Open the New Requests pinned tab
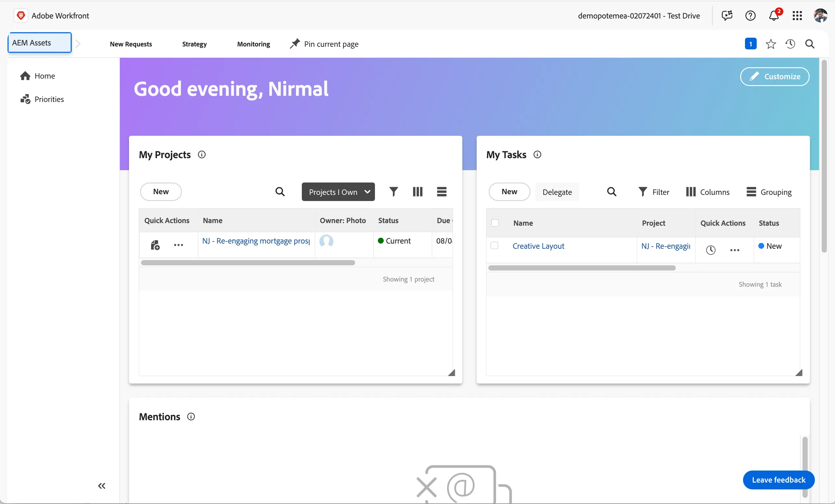Viewport: 835px width, 504px height. click(131, 44)
